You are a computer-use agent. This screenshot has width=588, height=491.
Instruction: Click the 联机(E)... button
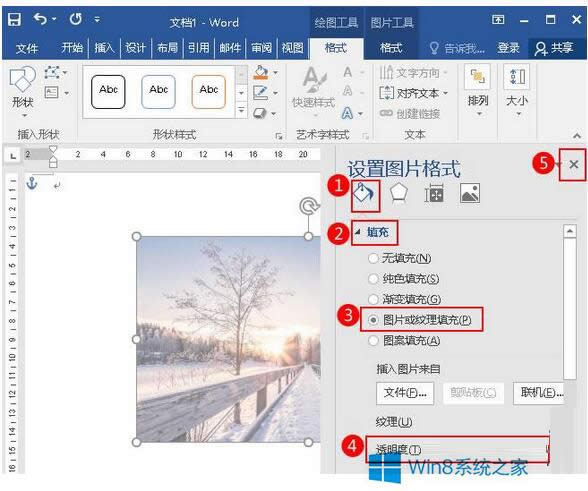point(538,393)
